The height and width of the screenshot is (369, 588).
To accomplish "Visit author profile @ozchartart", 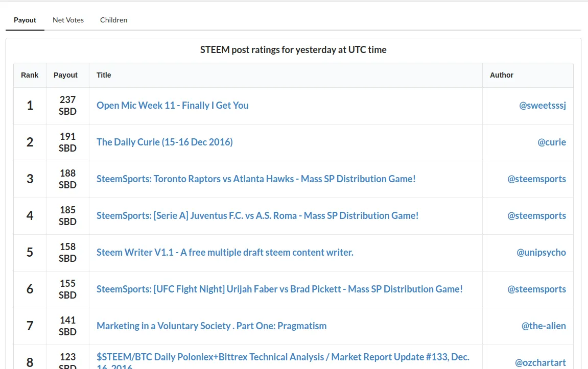I will pos(540,362).
